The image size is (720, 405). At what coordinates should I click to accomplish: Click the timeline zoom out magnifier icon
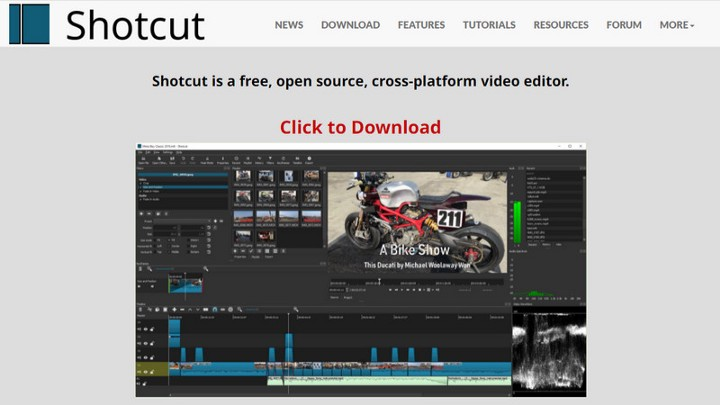pos(240,309)
